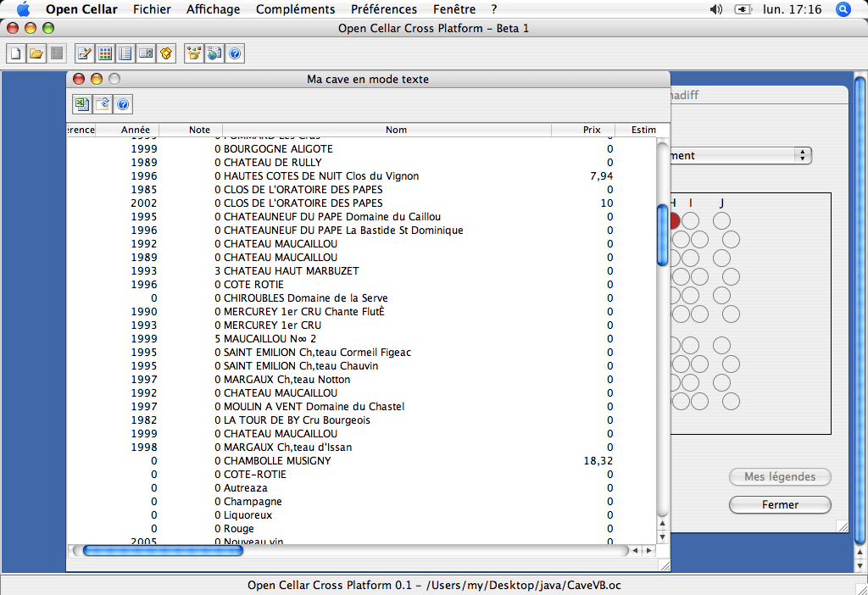
Task: Select the Liquoreux row
Action: tap(361, 515)
